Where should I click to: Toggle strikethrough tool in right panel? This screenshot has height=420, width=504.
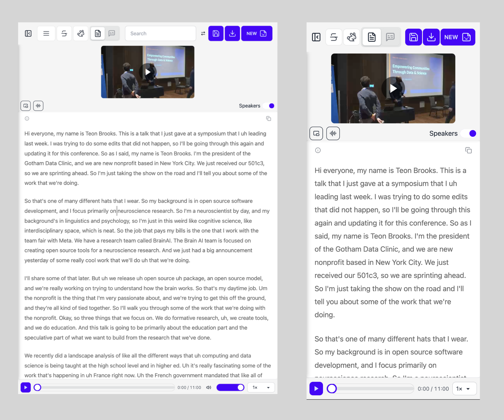tap(334, 37)
